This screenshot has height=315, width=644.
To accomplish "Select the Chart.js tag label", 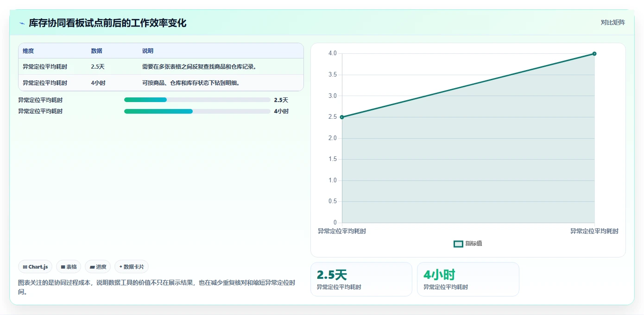I will click(x=38, y=267).
